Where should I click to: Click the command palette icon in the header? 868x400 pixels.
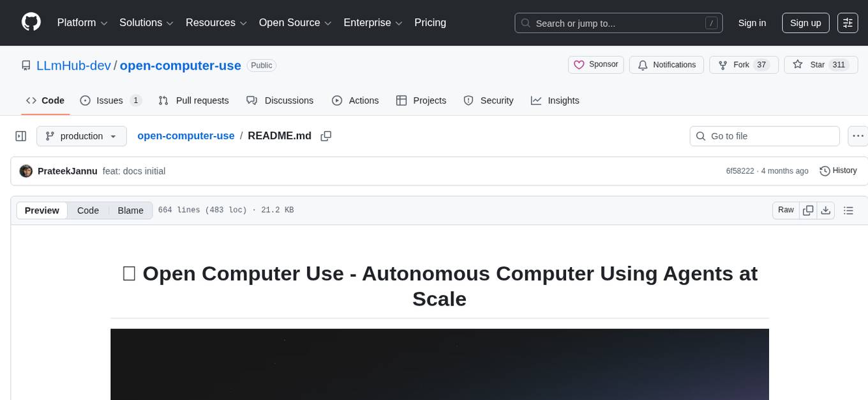tap(848, 22)
